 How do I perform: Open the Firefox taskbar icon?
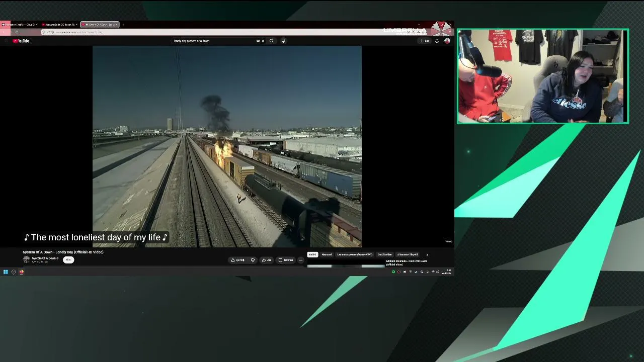(x=22, y=272)
